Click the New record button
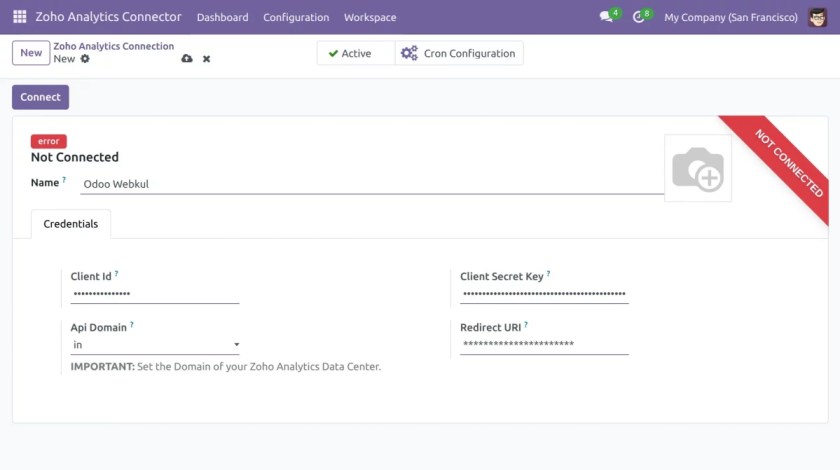The width and height of the screenshot is (840, 470). click(x=31, y=53)
